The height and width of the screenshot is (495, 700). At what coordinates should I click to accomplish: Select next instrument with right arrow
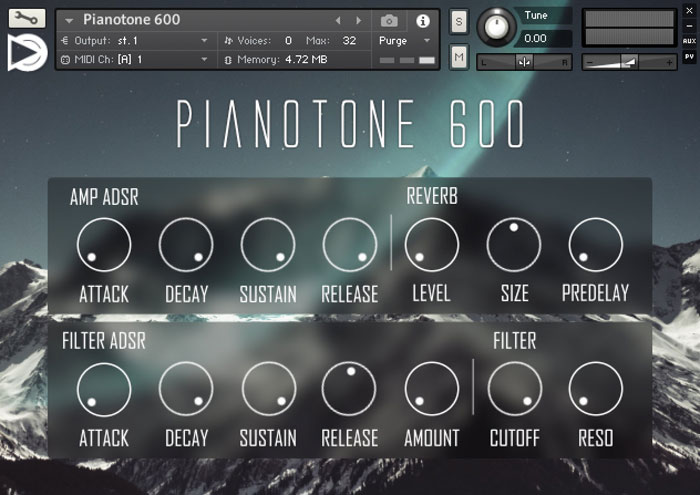point(358,20)
